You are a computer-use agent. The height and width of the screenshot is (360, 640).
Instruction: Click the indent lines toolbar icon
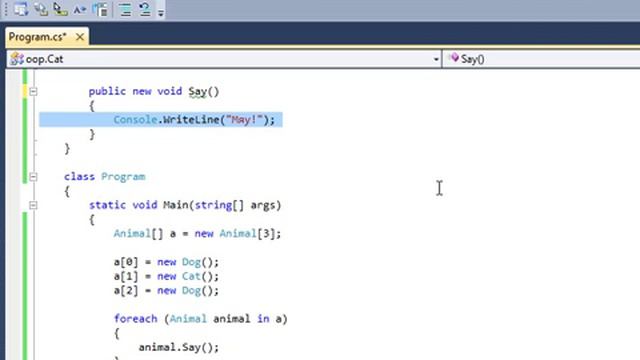tap(125, 9)
